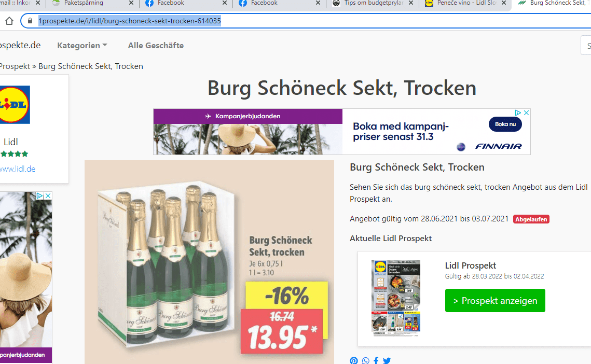Click the Lidl logo in sidebar

[15, 105]
